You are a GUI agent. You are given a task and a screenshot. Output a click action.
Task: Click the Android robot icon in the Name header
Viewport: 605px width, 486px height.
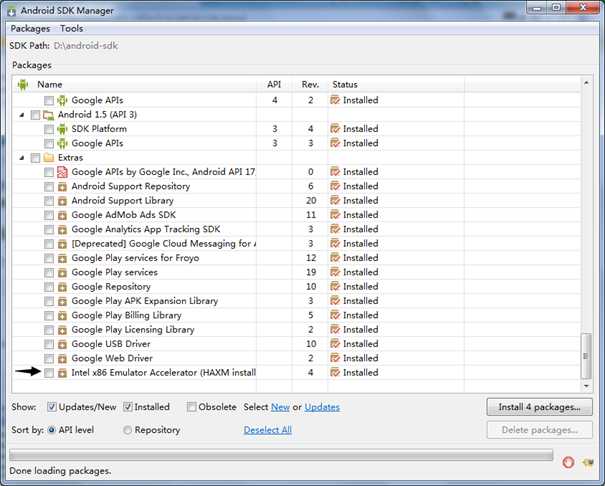click(23, 84)
